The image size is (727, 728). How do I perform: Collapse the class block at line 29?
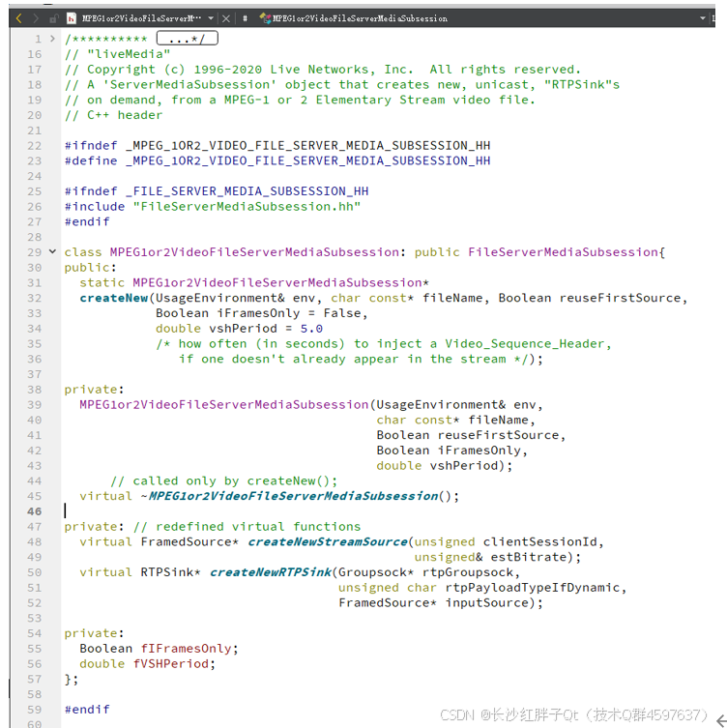point(52,251)
